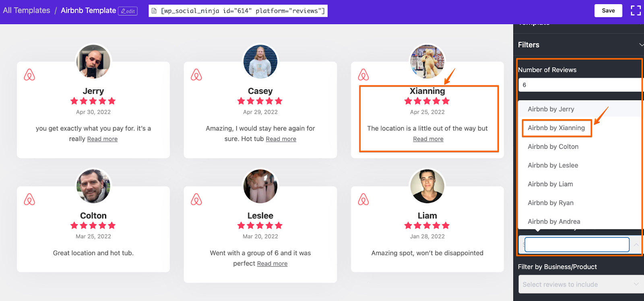
Task: Go back to All Templates
Action: tap(27, 10)
